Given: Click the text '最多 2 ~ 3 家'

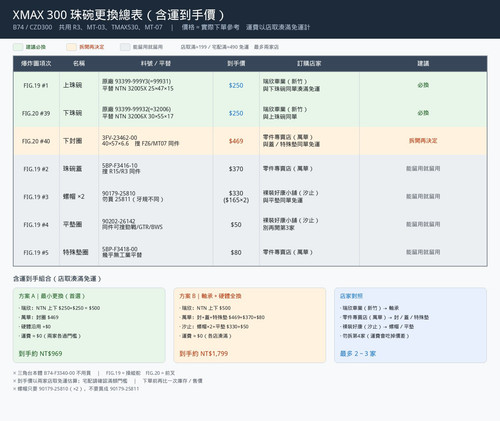Looking at the screenshot, I should (x=358, y=354).
